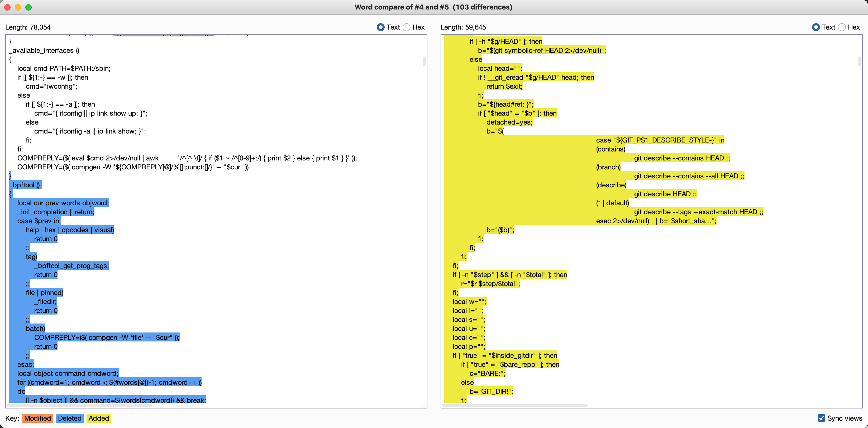Viewport: 868px width, 428px height.
Task: Select the left pane Hex radio button
Action: tap(407, 27)
